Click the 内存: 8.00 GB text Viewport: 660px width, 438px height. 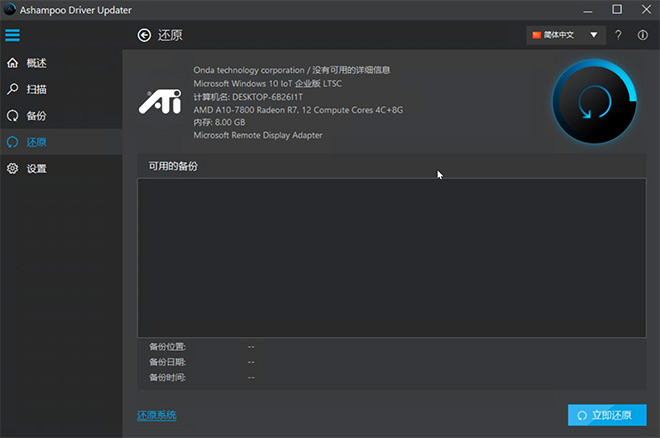[x=219, y=122]
